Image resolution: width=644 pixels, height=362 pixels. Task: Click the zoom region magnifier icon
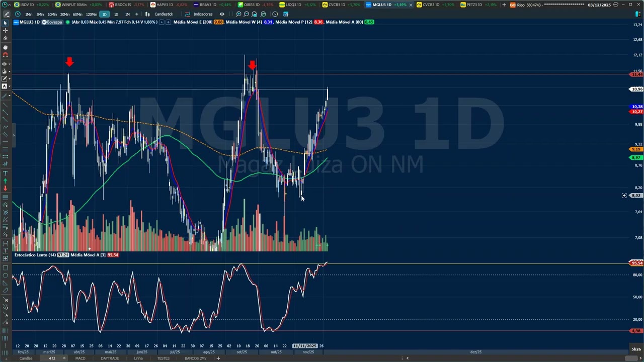[x=254, y=14]
